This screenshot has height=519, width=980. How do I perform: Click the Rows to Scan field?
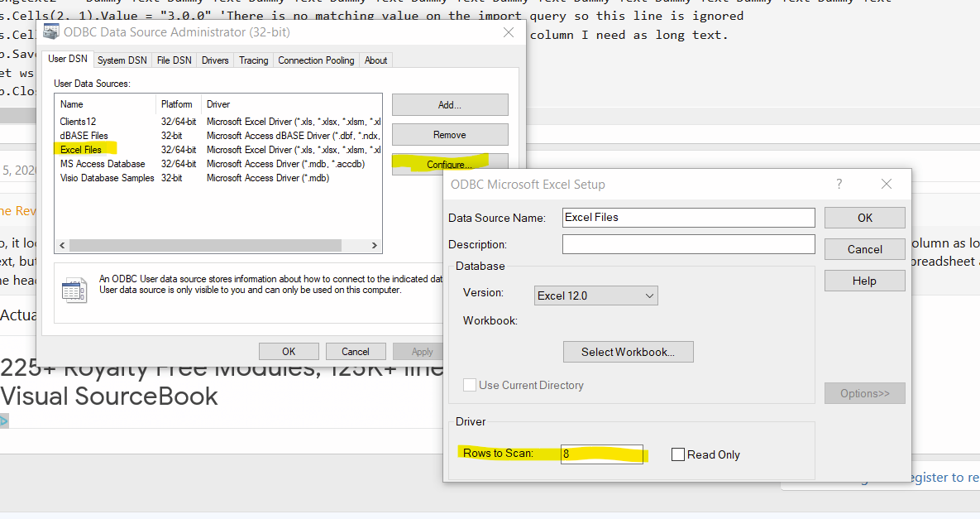pos(602,454)
